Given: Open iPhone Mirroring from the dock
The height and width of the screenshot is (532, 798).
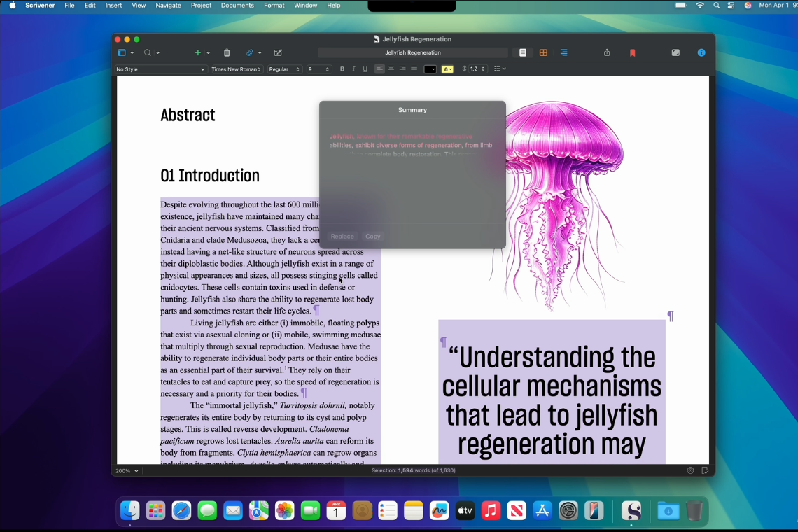Looking at the screenshot, I should tap(594, 510).
